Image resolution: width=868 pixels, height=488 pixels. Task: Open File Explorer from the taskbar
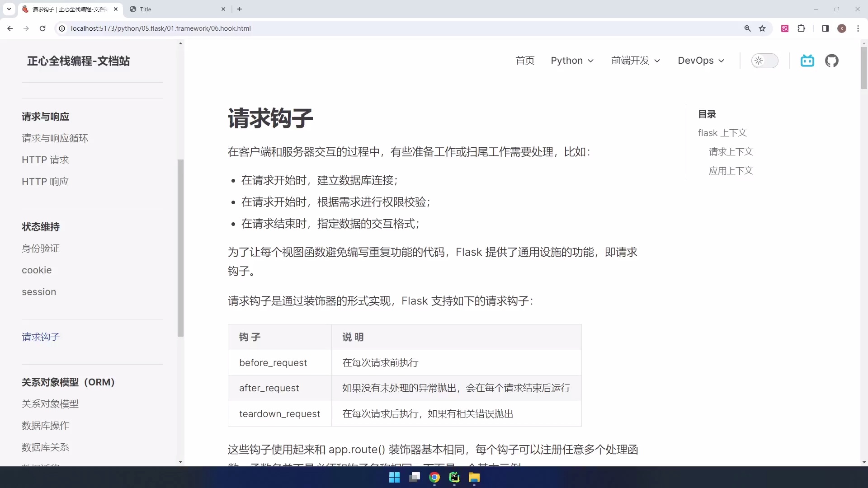474,478
